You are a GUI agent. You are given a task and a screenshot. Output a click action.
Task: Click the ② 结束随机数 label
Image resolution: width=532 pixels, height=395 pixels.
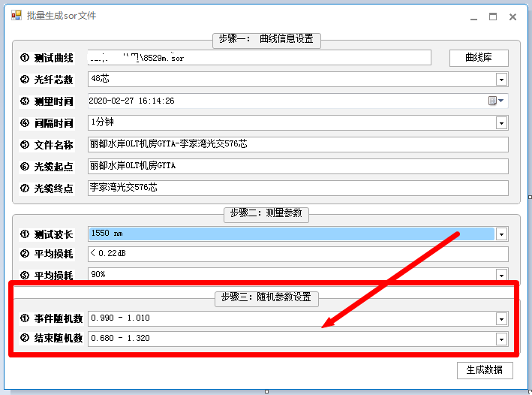[52, 338]
